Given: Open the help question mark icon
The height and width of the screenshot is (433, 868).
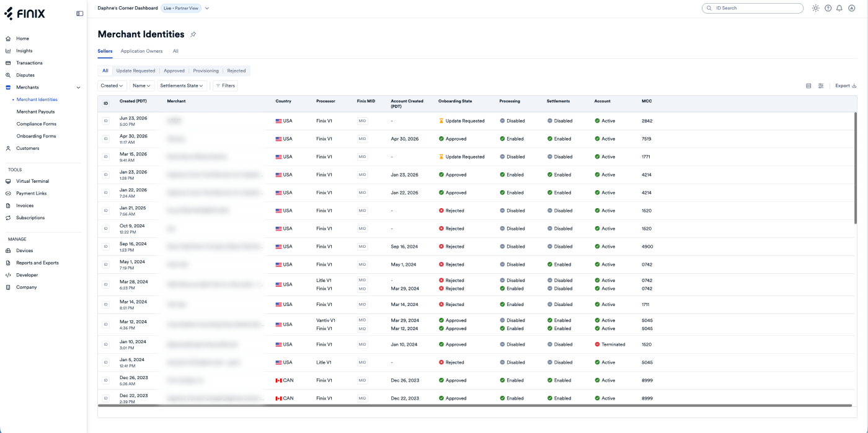Looking at the screenshot, I should (x=828, y=8).
